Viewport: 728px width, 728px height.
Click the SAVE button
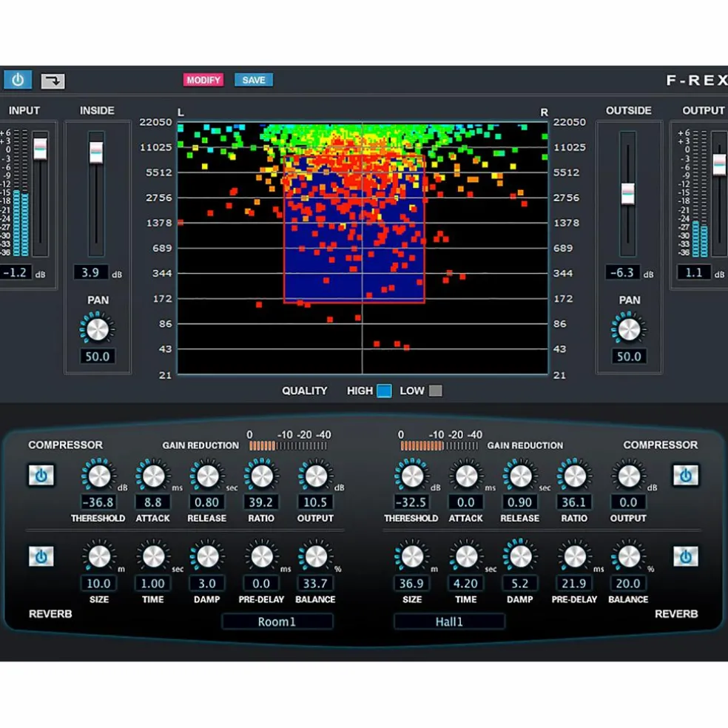[254, 80]
